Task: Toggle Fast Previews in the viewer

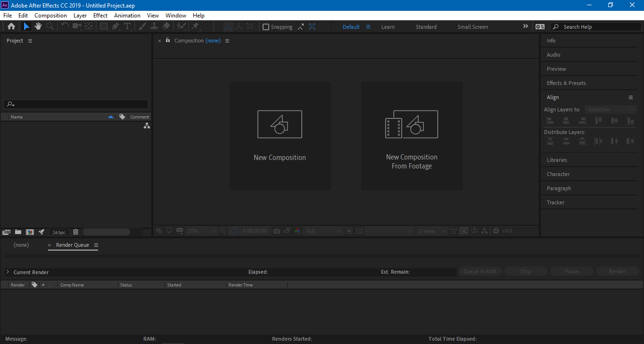Action: tap(464, 231)
